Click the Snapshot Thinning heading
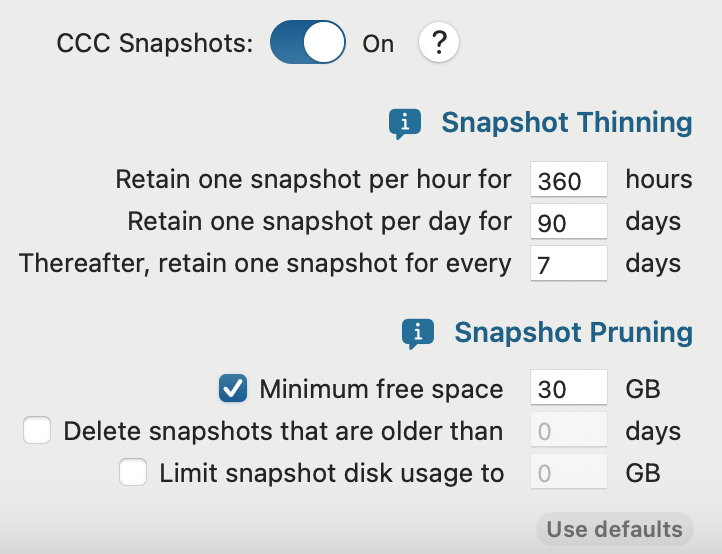 (x=566, y=123)
